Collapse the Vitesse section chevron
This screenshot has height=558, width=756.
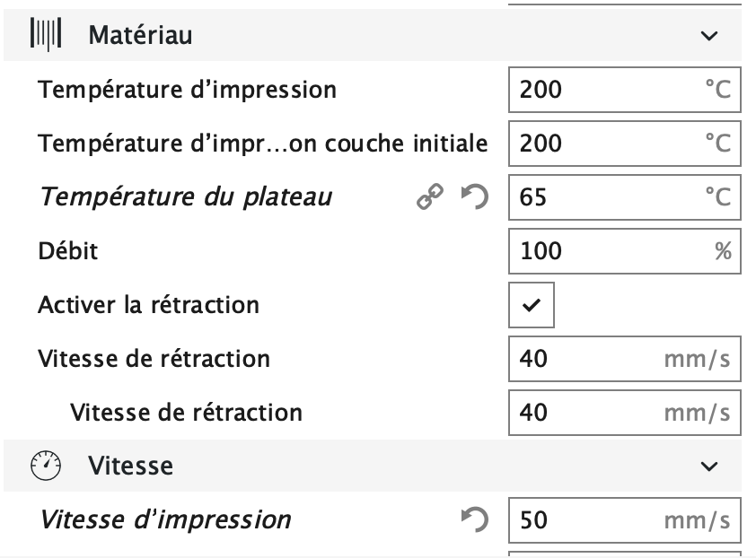pyautogui.click(x=709, y=466)
